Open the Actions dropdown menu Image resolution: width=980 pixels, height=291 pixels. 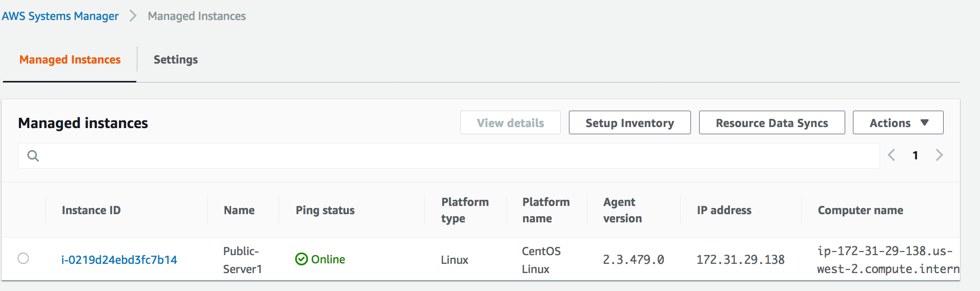[898, 122]
